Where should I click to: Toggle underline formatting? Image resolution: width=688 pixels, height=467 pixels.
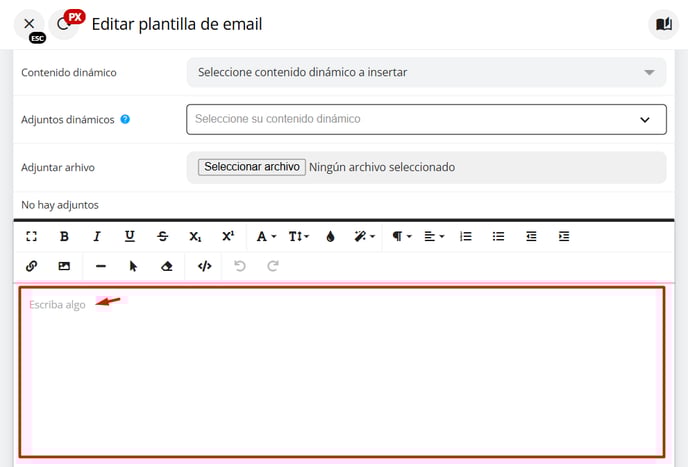(x=130, y=237)
